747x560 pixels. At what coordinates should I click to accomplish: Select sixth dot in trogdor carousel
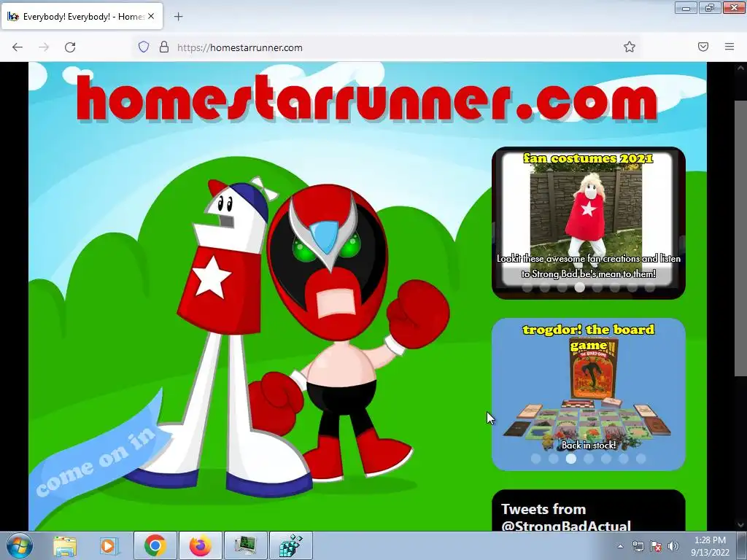[624, 459]
